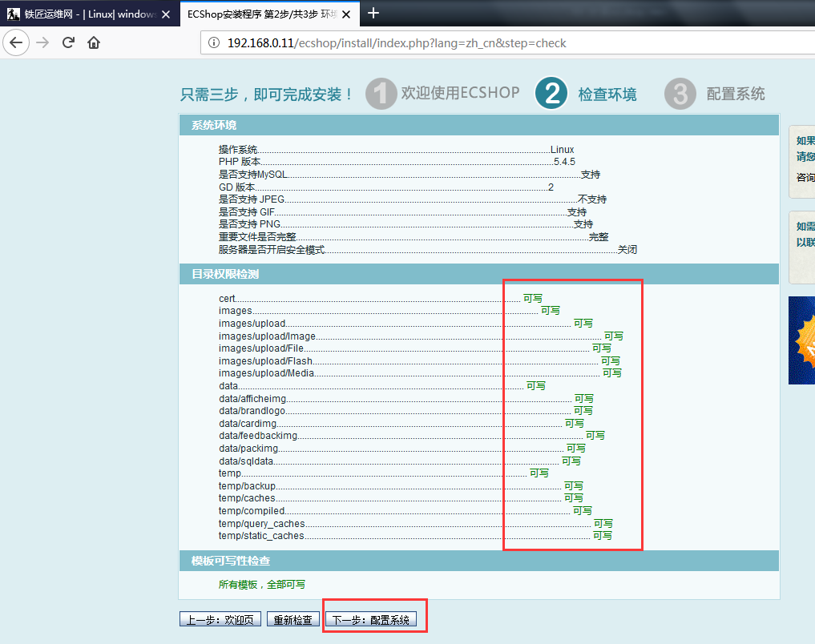The height and width of the screenshot is (644, 815).
Task: Open a new tab with plus icon
Action: (x=373, y=13)
